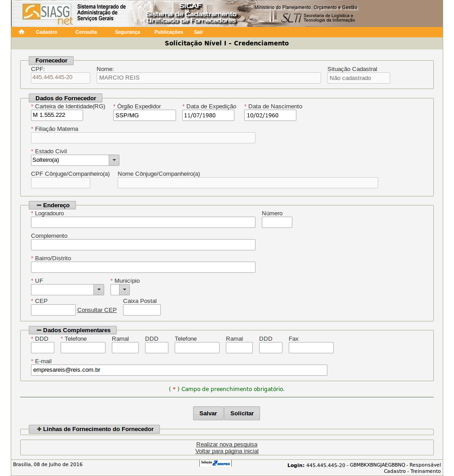Click the 'Solicitação Nível I – Credenciamento' title

(x=227, y=43)
